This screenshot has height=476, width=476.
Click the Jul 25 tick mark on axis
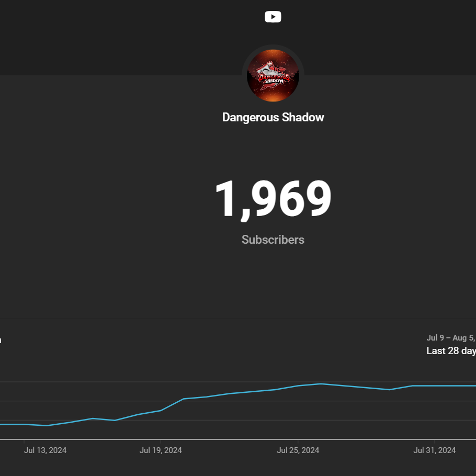298,441
